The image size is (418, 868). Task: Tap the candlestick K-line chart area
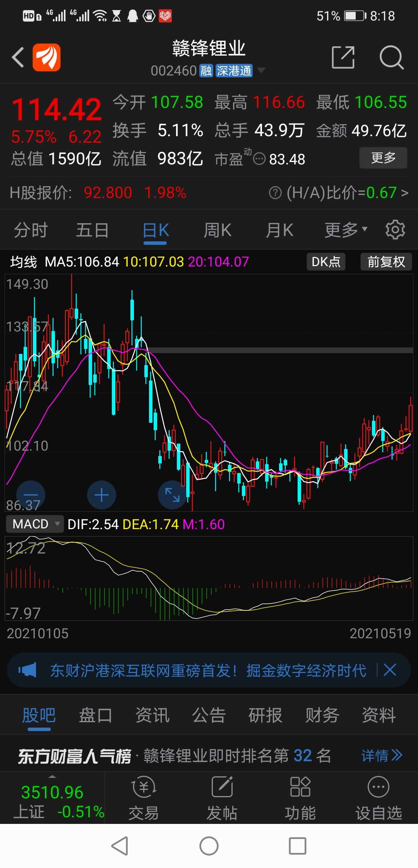[209, 393]
